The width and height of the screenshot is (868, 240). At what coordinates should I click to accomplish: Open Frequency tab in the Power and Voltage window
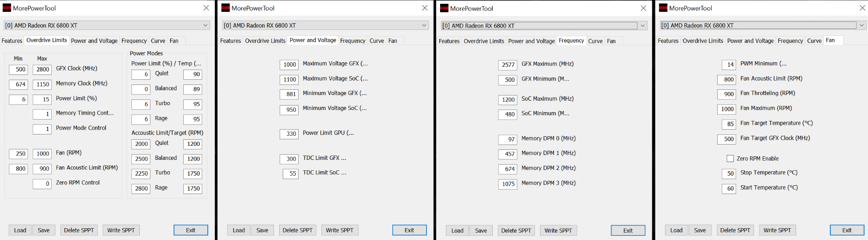pos(352,41)
